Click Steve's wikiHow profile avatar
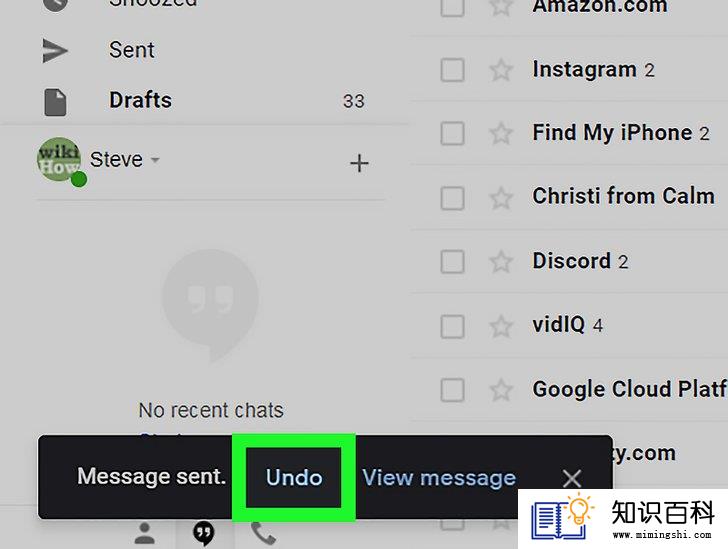The width and height of the screenshot is (728, 549). pos(59,159)
